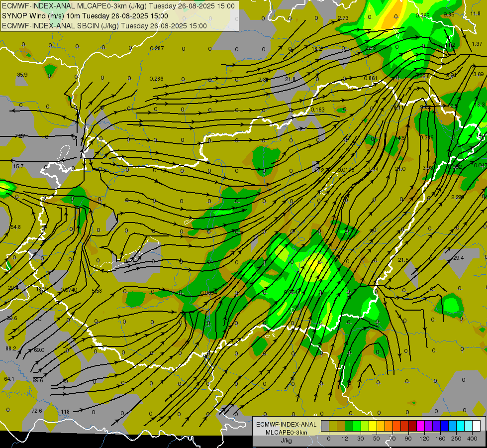The image size is (487, 448).
Task: Click the '69.6' data value
Action: (x=38, y=380)
